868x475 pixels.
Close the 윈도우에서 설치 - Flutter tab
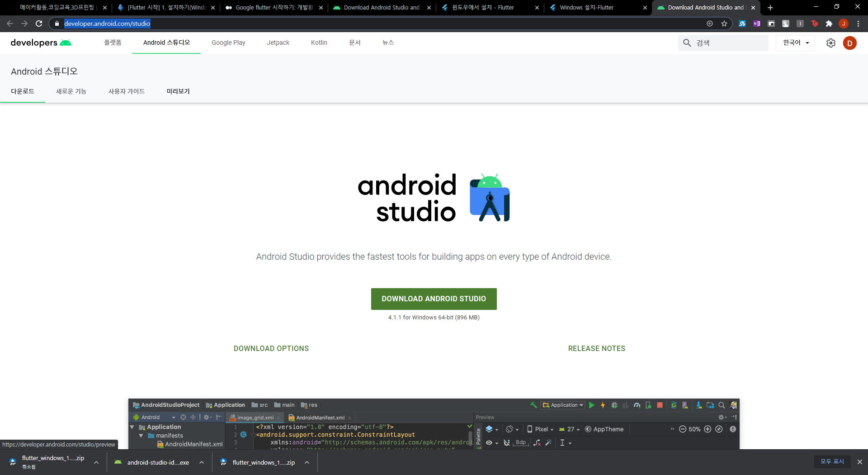coord(537,8)
